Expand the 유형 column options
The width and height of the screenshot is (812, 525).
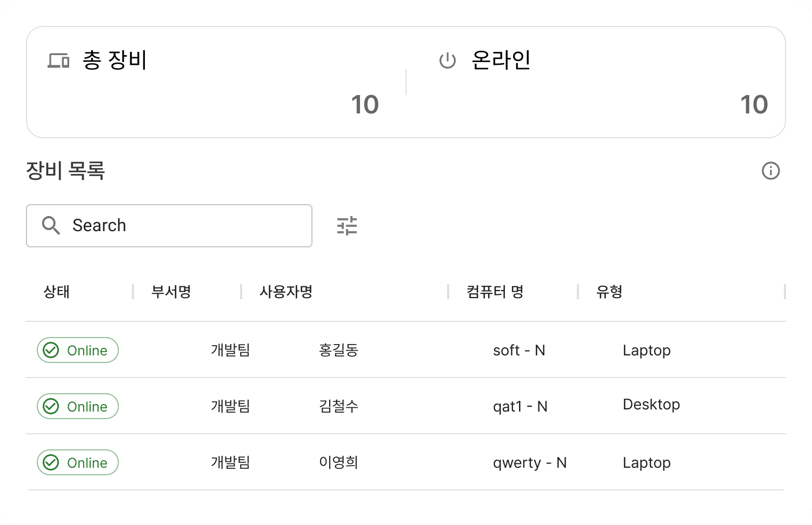[x=610, y=292]
